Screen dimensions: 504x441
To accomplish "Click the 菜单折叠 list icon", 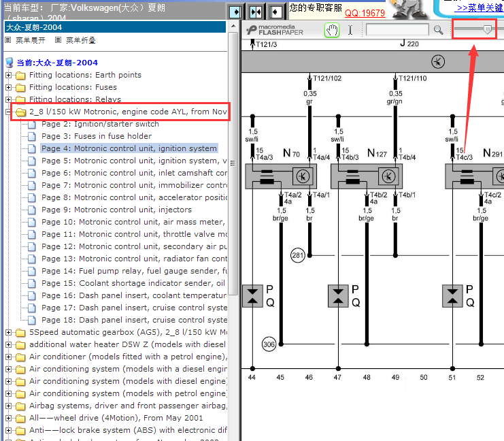I will point(58,40).
